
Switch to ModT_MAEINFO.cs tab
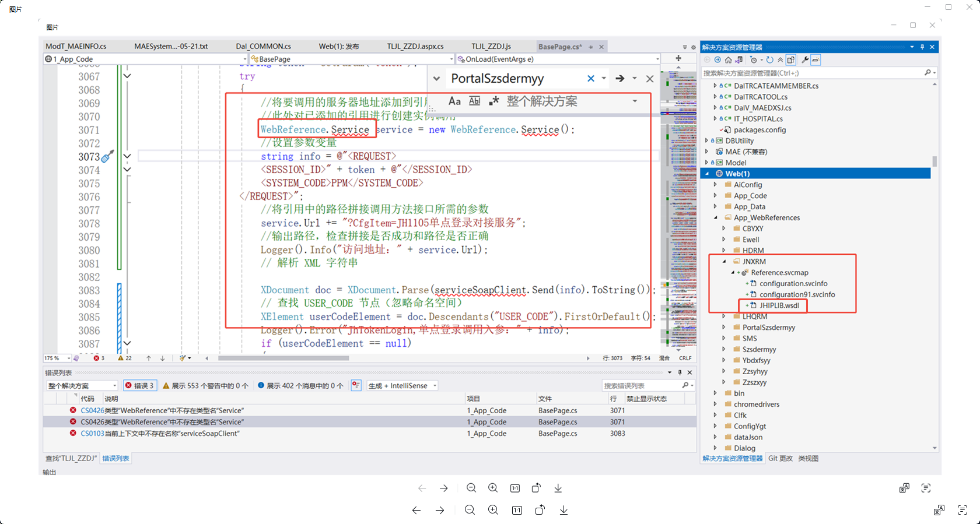76,46
